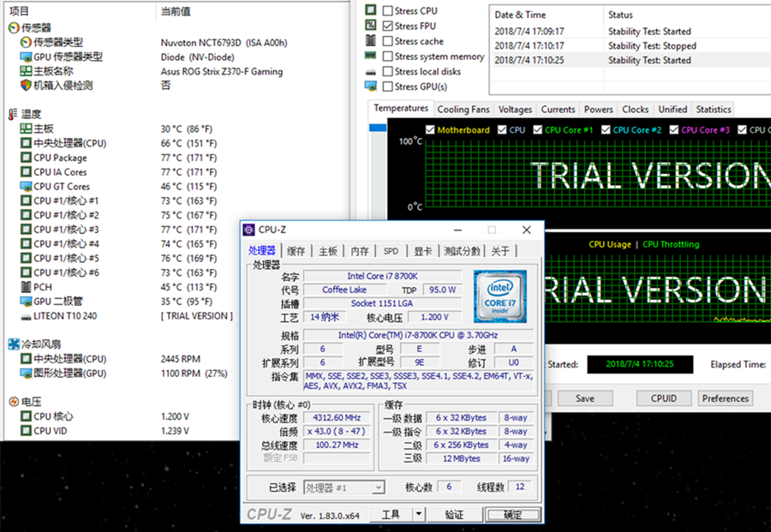The width and height of the screenshot is (771, 532).
Task: Click the GPU 传感器类型 monitor icon
Action: (x=26, y=57)
